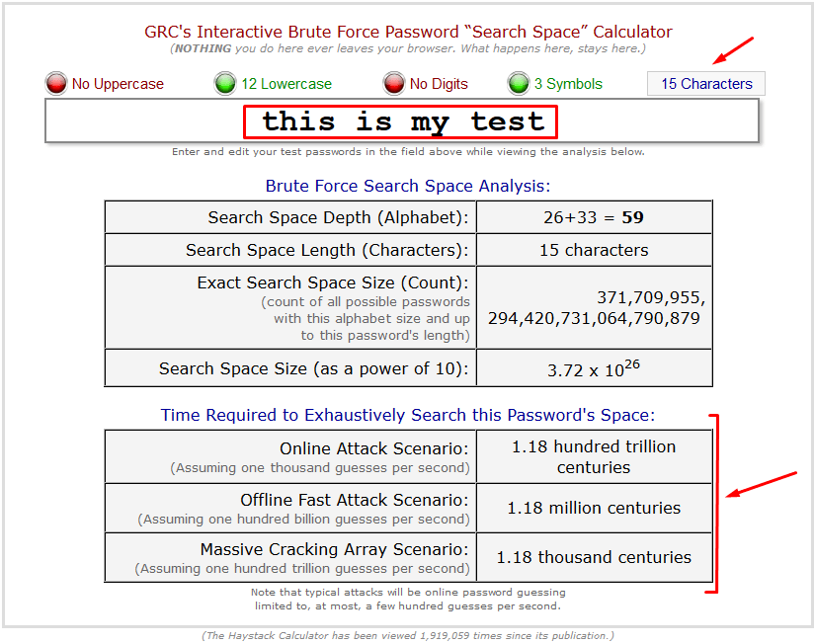Click the 15 Characters counter box
Screen dimensions: 815x644
tap(706, 84)
